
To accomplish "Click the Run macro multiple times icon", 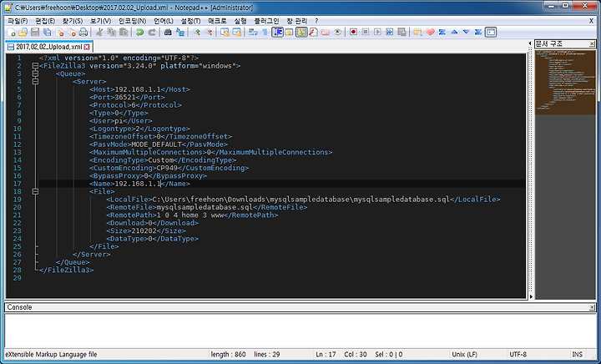I will click(390, 33).
